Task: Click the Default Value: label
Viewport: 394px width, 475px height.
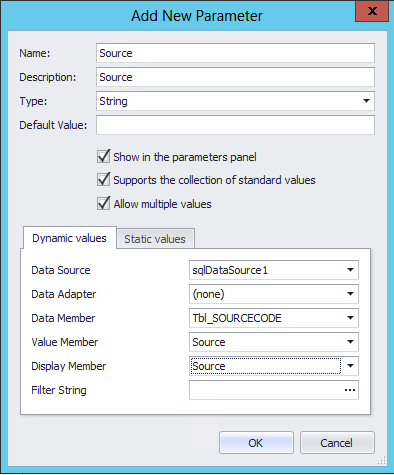Action: click(53, 125)
